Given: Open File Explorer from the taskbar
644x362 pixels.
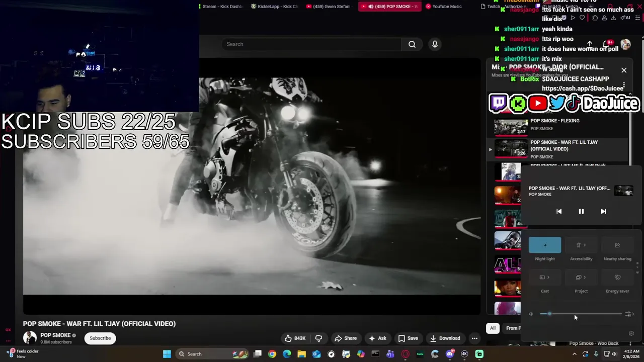Looking at the screenshot, I should (302, 354).
